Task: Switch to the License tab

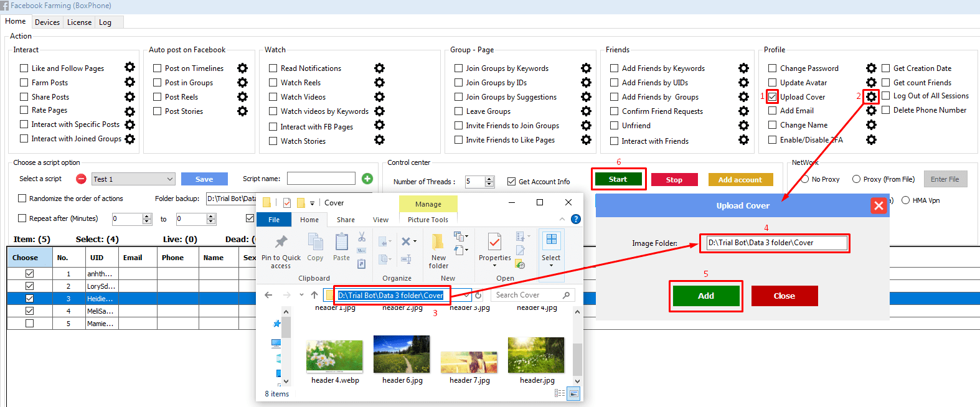Action: (79, 22)
